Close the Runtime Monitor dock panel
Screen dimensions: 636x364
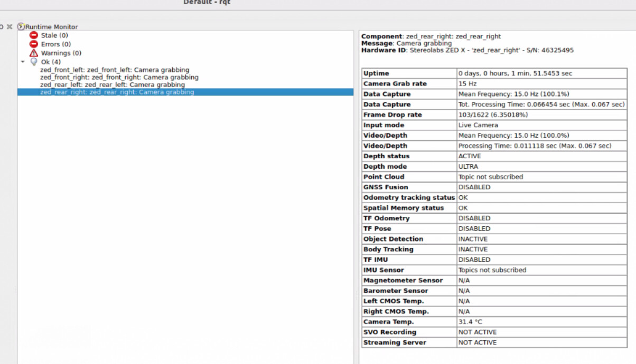10,26
